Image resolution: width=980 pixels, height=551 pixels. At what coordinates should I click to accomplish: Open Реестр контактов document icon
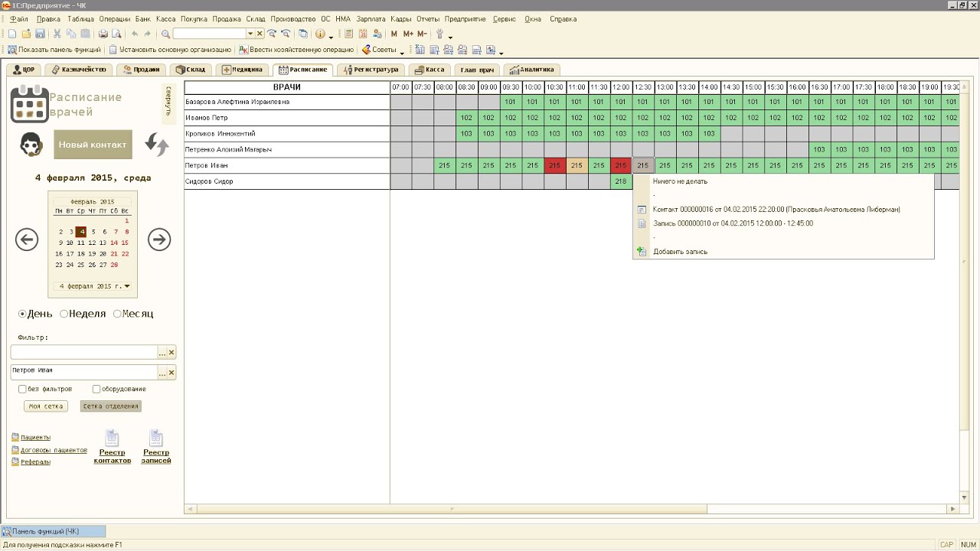tap(112, 439)
